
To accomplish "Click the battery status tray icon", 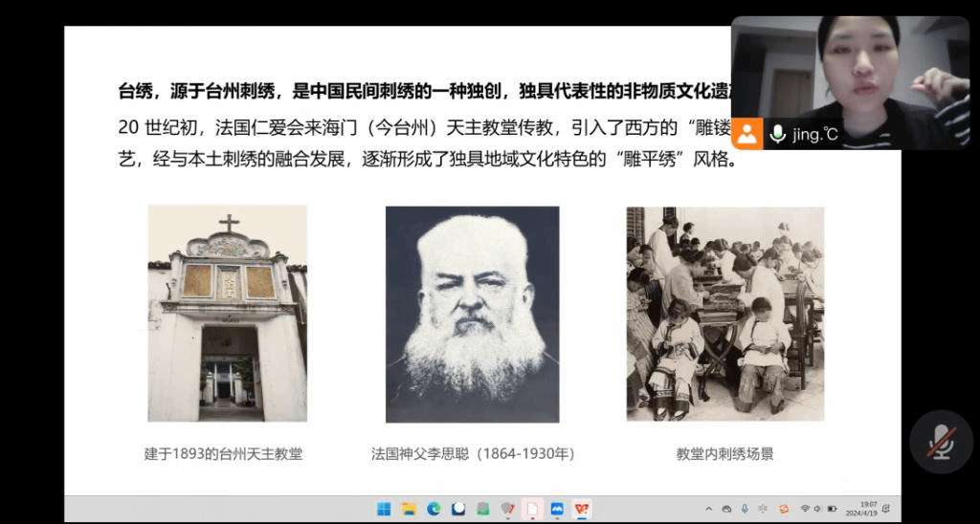I will 832,509.
